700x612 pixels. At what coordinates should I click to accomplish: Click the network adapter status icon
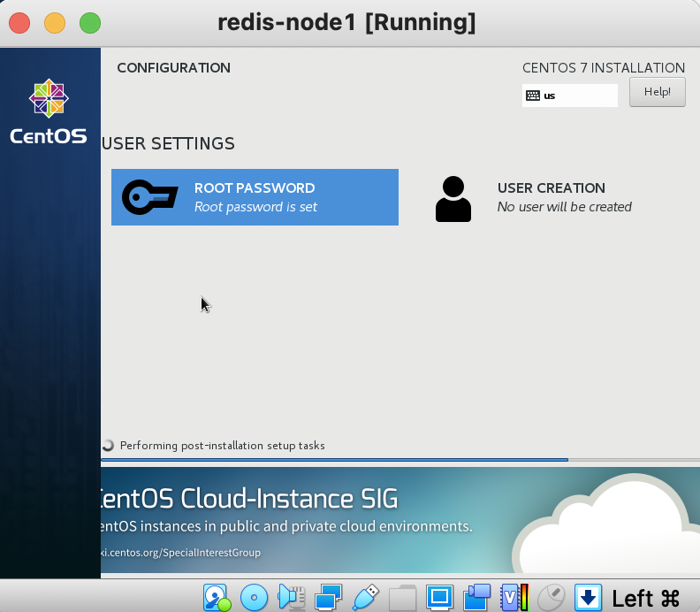[x=328, y=597]
